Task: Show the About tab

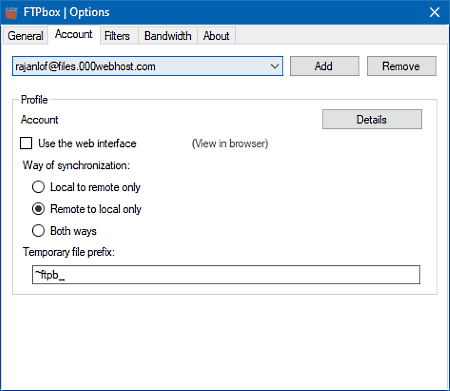Action: click(x=216, y=36)
